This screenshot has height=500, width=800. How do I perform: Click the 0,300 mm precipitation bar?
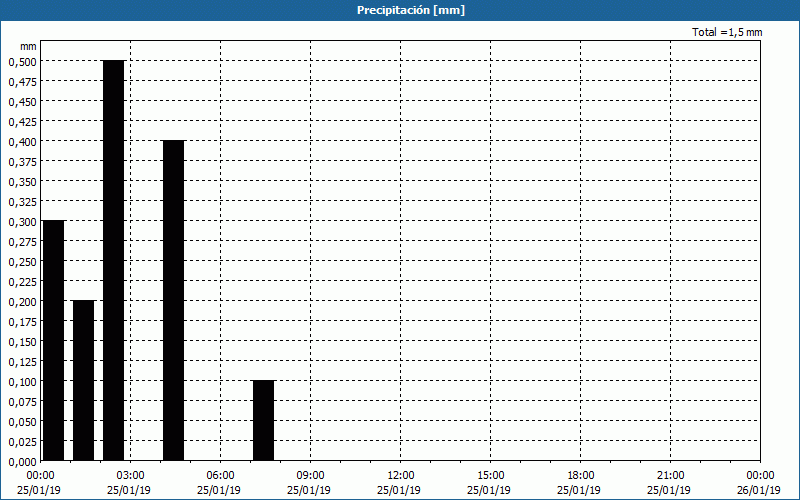click(x=54, y=341)
